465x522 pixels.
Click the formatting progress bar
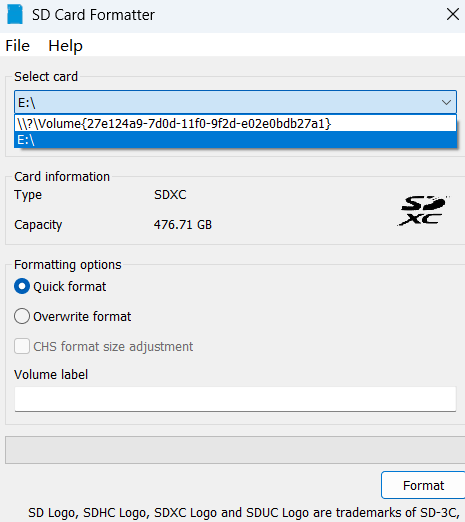click(235, 450)
